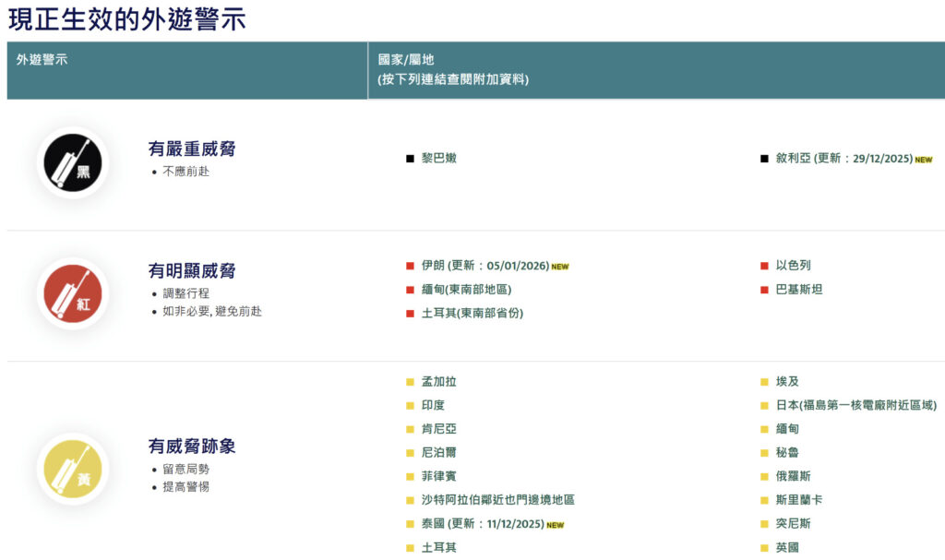Click the NEW badge beside 敘利亞
Viewport: 945px width, 560px height.
click(x=923, y=160)
